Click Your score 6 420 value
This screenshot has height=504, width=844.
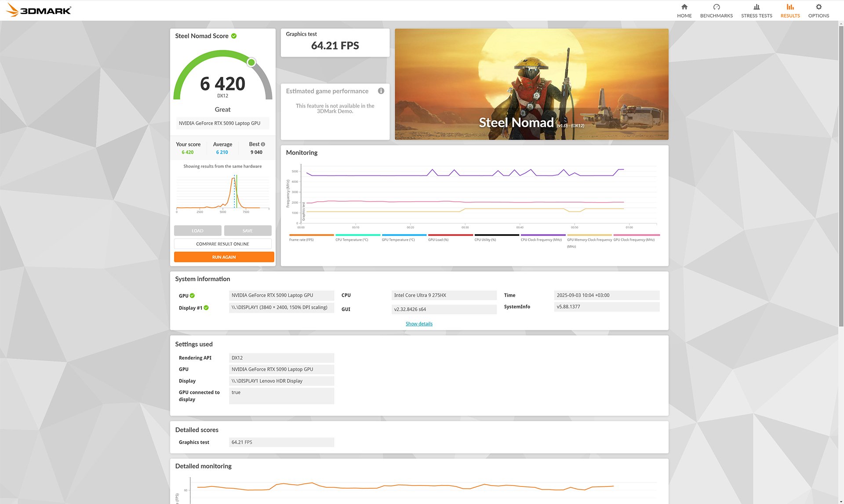coord(188,152)
